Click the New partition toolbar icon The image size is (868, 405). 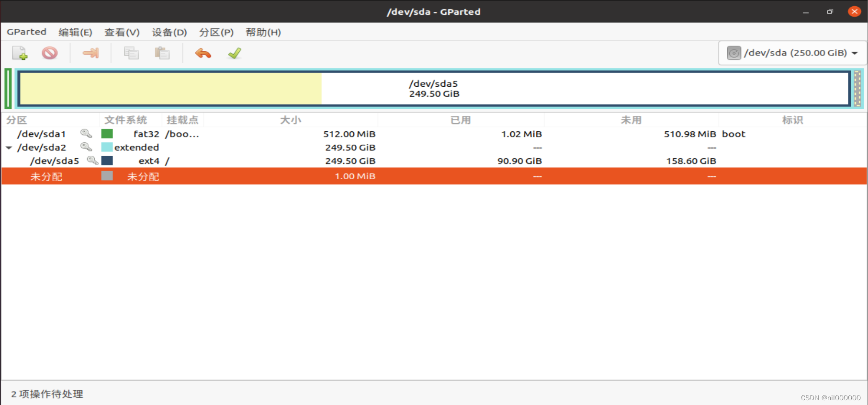(x=20, y=53)
